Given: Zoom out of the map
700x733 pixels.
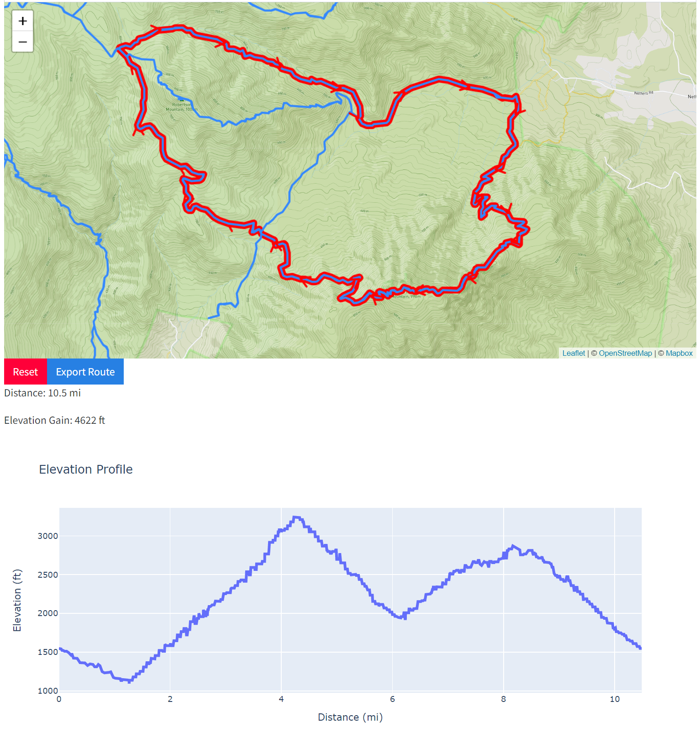Looking at the screenshot, I should tap(22, 42).
